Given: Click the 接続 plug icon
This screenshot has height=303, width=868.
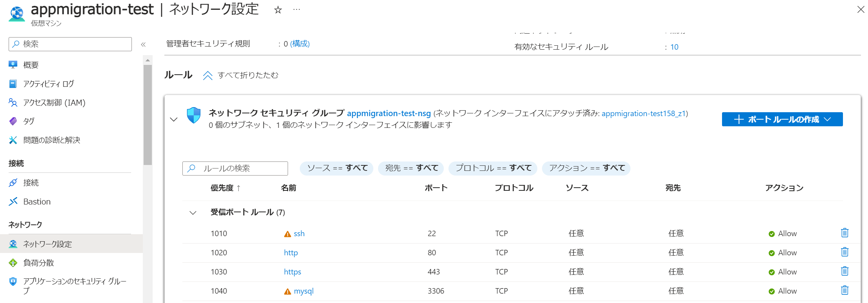Looking at the screenshot, I should pyautogui.click(x=13, y=183).
